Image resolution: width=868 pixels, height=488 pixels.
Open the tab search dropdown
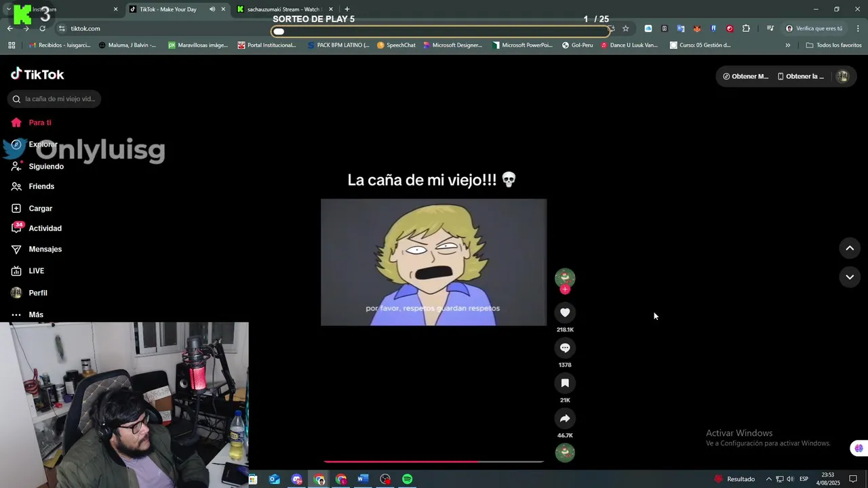click(8, 9)
